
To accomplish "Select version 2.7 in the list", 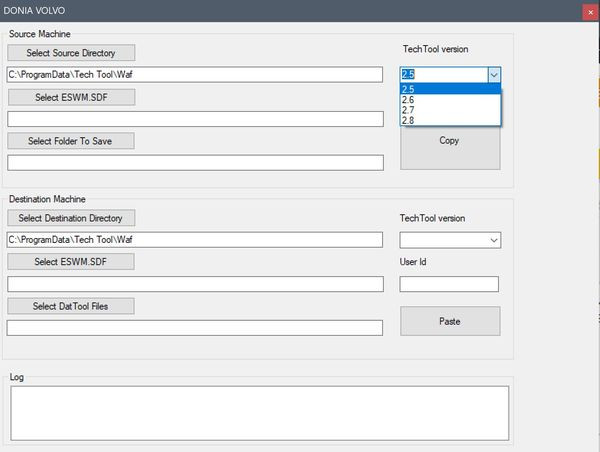I will click(449, 110).
